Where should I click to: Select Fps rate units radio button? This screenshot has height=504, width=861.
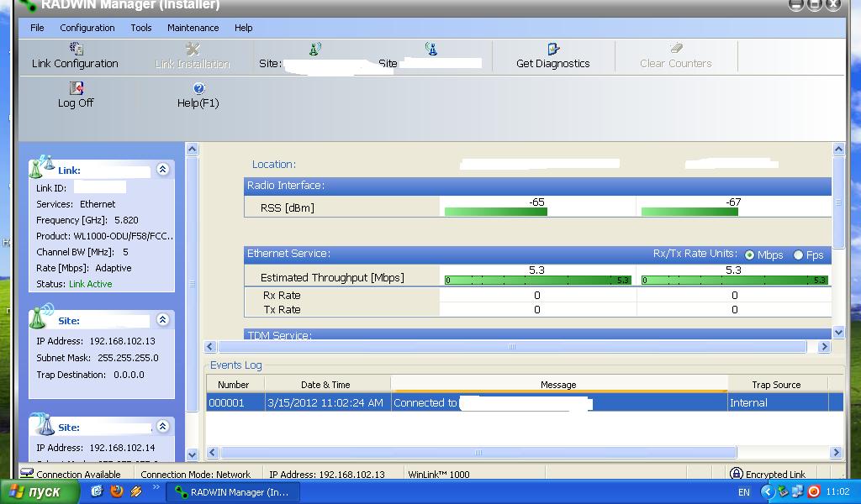pos(798,255)
